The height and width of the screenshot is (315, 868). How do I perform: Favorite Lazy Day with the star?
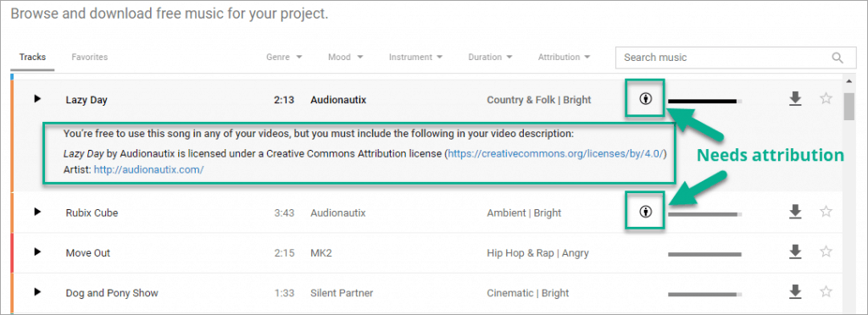(x=826, y=99)
